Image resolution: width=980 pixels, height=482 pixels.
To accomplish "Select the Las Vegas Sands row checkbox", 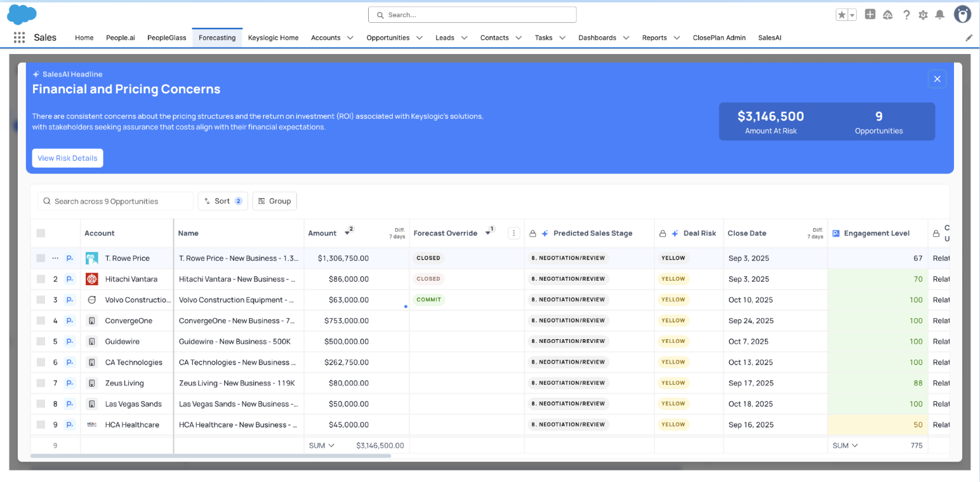I will tap(41, 404).
